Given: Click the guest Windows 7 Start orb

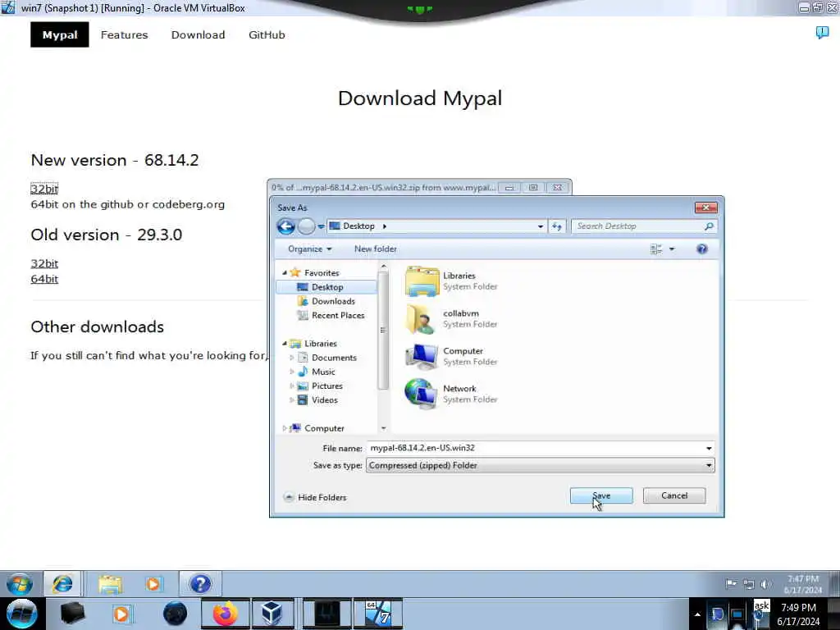Looking at the screenshot, I should (20, 583).
